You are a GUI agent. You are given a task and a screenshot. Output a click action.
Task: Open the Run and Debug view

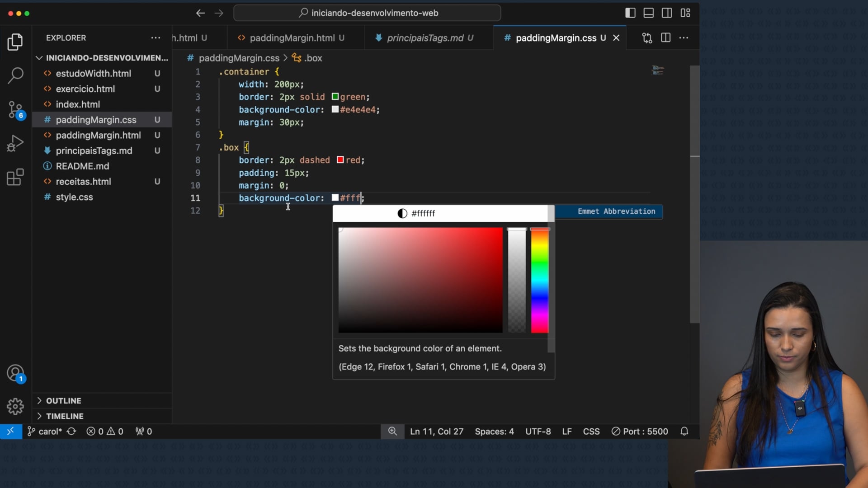tap(15, 144)
